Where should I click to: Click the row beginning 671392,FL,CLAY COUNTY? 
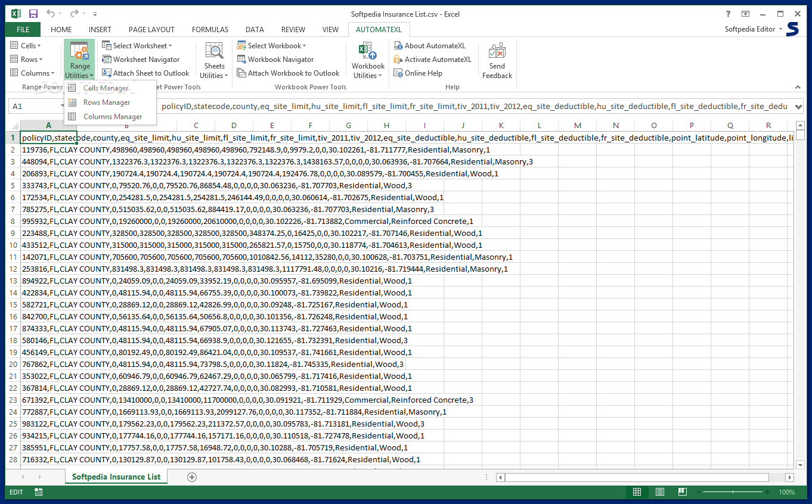(247, 400)
